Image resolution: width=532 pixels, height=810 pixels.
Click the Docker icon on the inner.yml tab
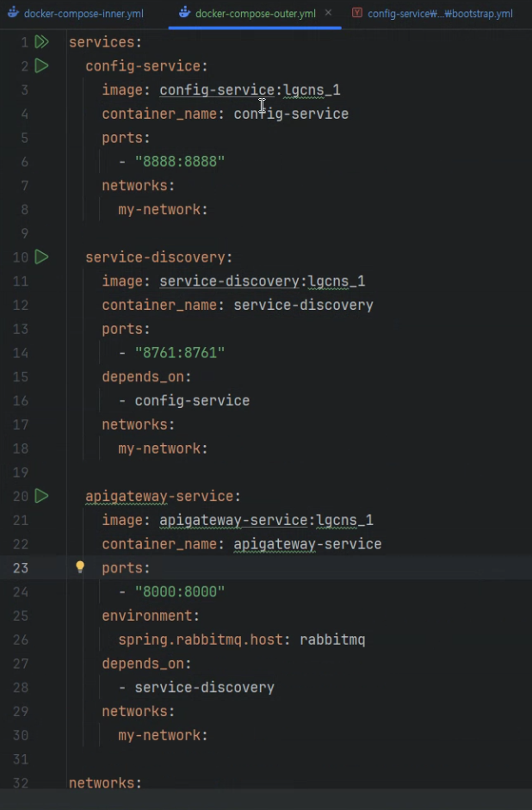coord(14,12)
